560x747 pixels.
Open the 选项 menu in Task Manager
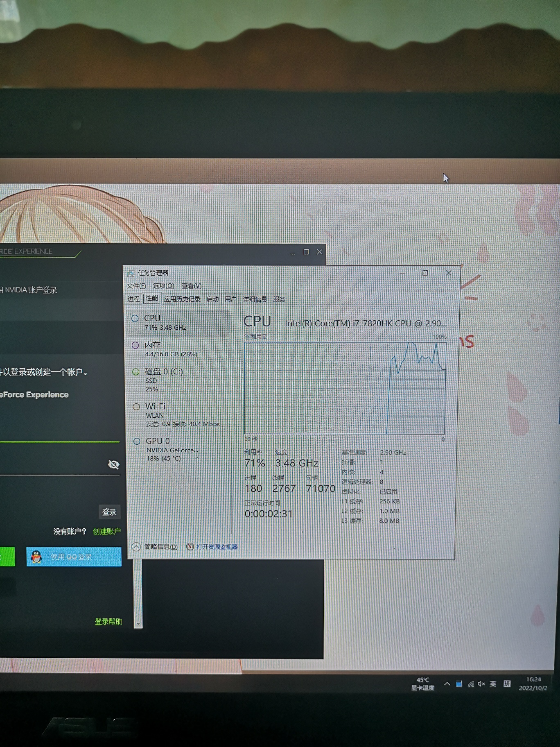click(163, 286)
